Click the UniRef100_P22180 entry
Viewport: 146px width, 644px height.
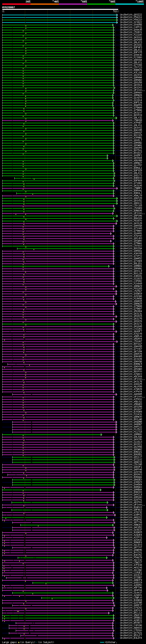[x=131, y=35]
